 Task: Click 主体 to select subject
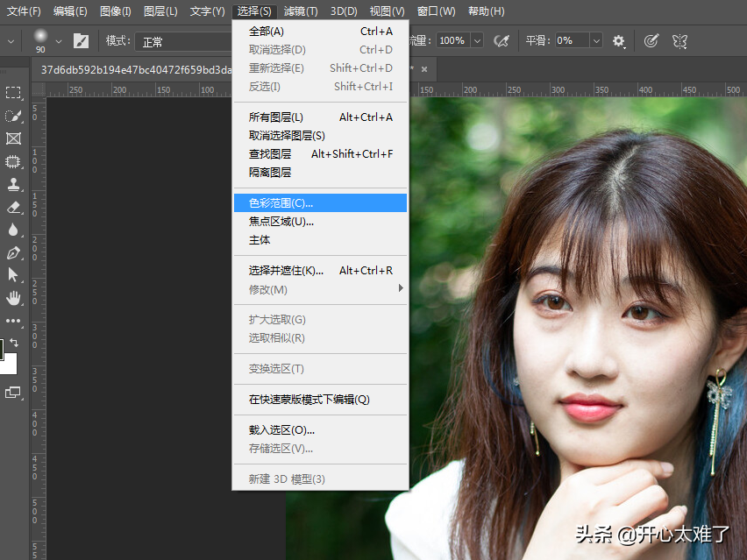pos(260,240)
